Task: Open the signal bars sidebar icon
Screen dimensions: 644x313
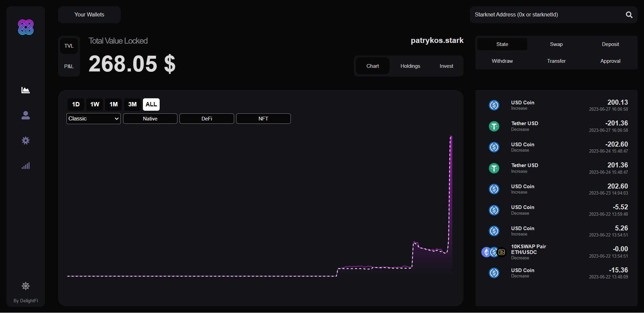Action: click(25, 165)
